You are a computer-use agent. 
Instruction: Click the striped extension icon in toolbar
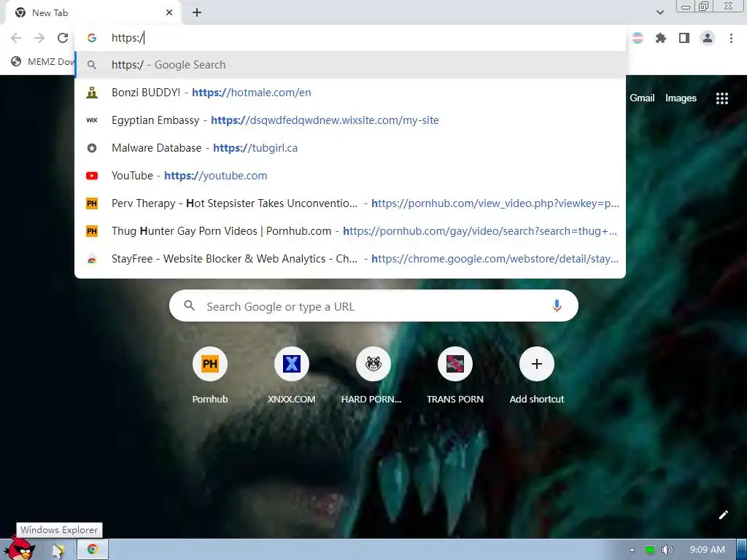click(x=638, y=38)
